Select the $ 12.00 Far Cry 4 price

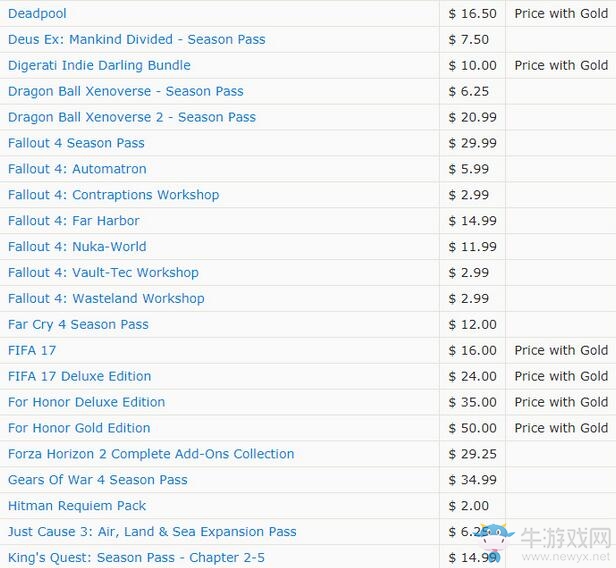473,325
